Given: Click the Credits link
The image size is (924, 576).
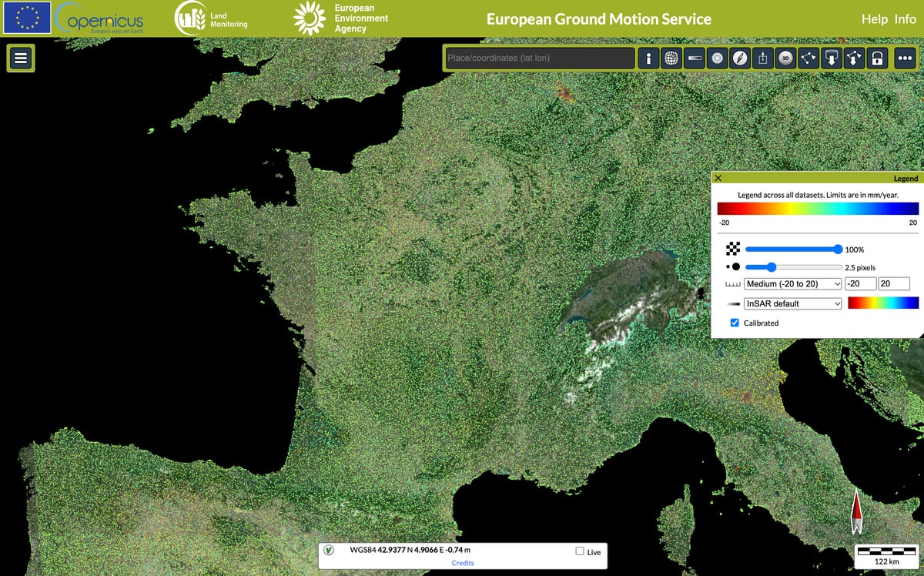Looking at the screenshot, I should 463,563.
